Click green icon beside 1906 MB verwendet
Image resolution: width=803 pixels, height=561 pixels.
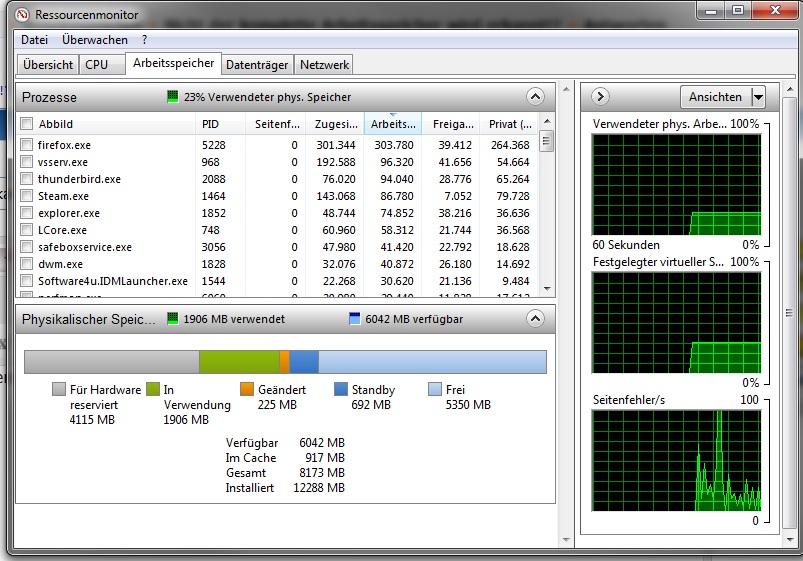point(173,318)
